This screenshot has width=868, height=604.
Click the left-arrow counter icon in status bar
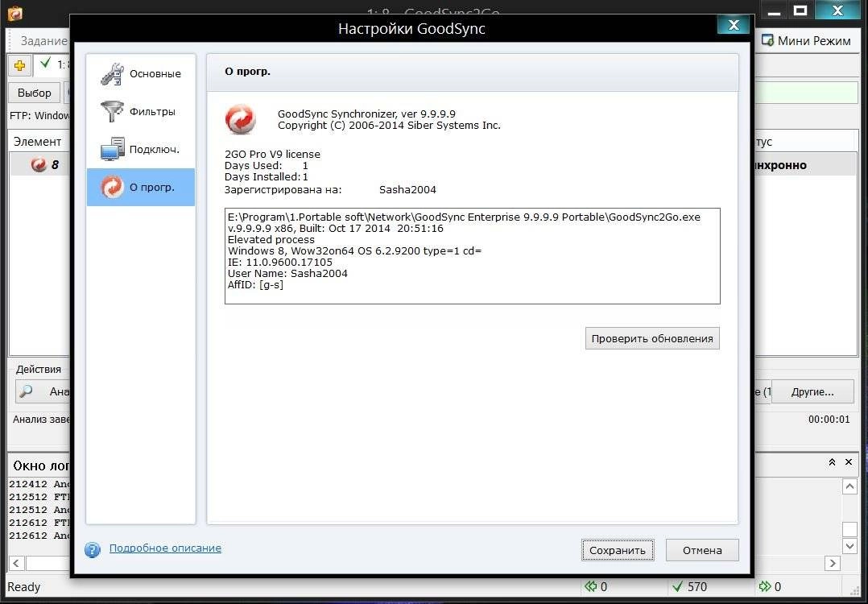click(591, 586)
